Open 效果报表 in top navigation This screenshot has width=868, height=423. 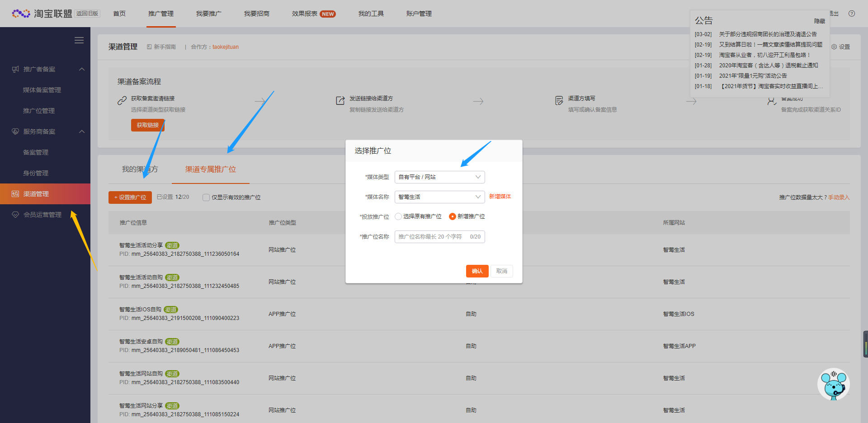(x=305, y=14)
